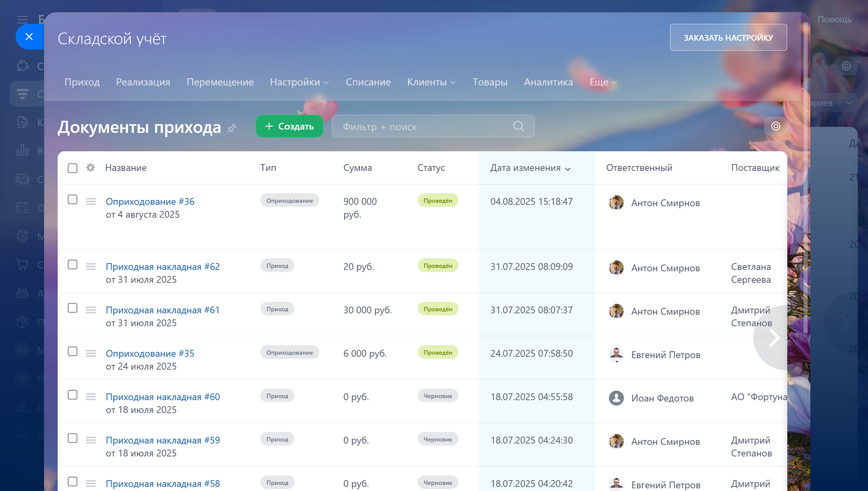The image size is (868, 491).
Task: Click the column settings gear in table header
Action: (x=90, y=168)
